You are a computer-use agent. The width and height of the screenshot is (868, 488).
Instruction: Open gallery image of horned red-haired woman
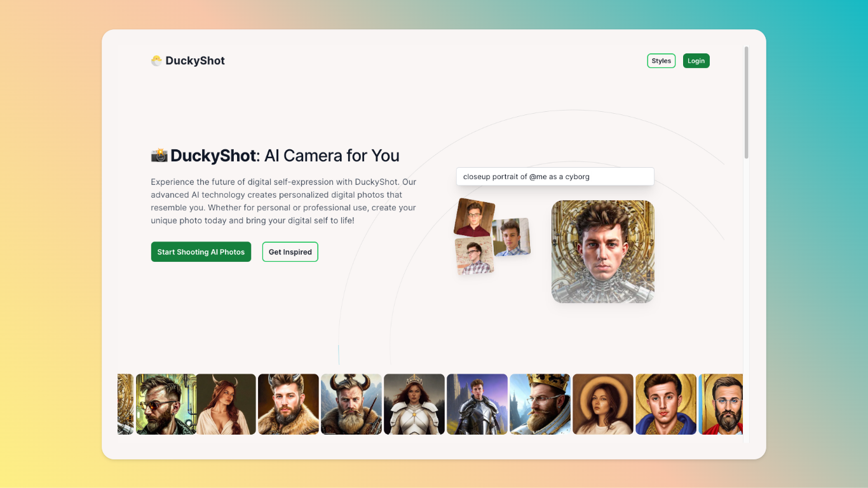(x=226, y=404)
